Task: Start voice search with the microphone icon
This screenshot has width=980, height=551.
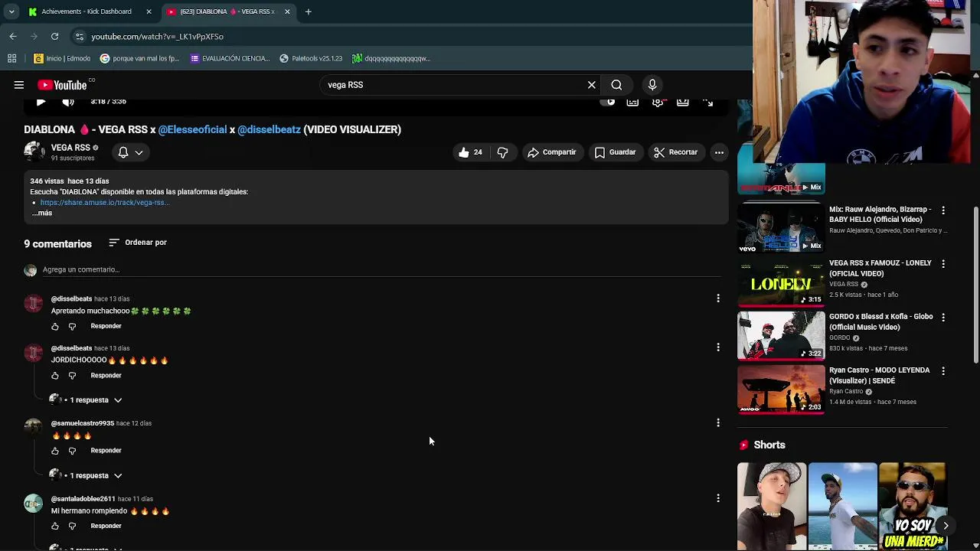Action: coord(652,85)
